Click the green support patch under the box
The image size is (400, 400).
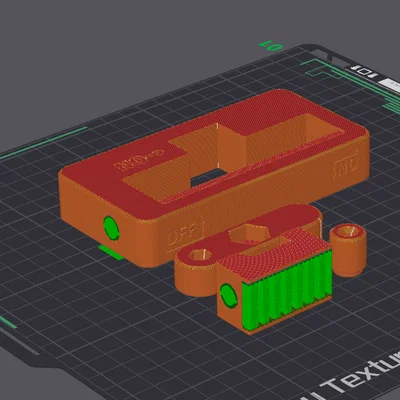click(x=111, y=252)
